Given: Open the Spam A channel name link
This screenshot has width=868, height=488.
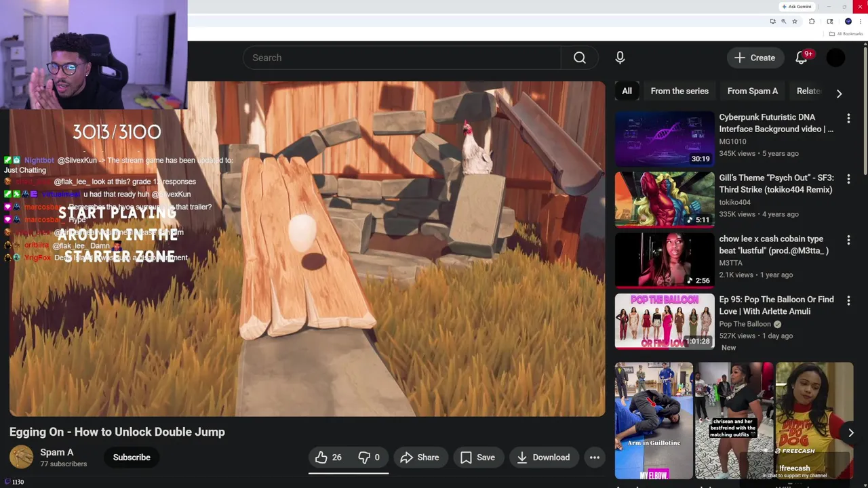Looking at the screenshot, I should [x=57, y=452].
